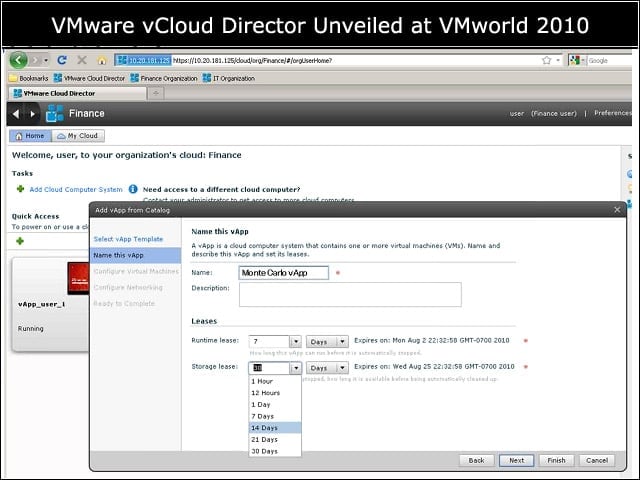Open a new browser tab

[156, 93]
